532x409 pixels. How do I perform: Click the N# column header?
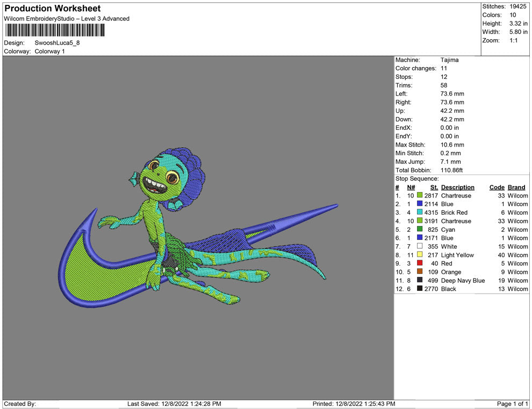click(411, 187)
